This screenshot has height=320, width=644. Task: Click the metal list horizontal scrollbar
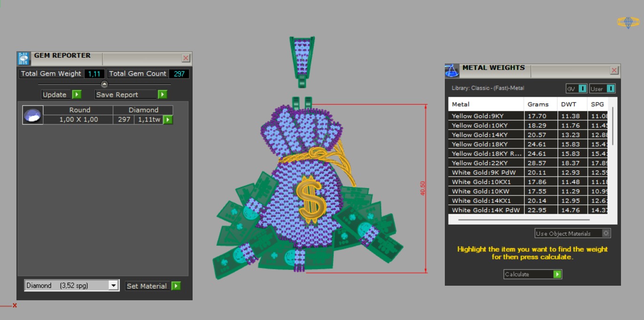point(524,219)
